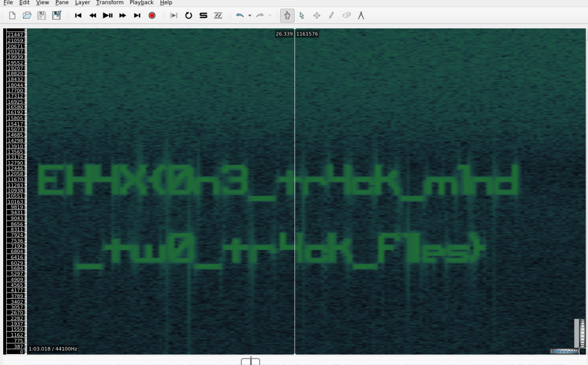Open a file with the folder icon
Screen dimensions: 588x365
[x=27, y=16]
